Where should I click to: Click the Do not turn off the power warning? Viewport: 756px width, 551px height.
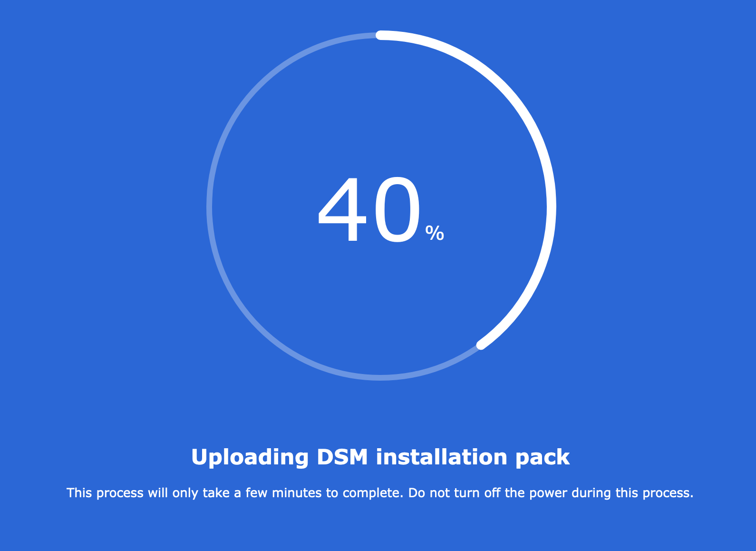click(x=551, y=493)
